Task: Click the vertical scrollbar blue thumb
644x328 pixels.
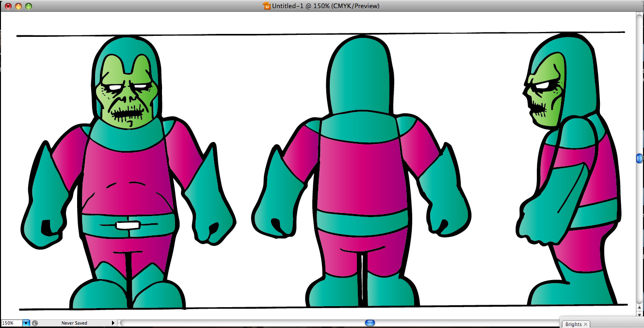Action: [x=640, y=158]
